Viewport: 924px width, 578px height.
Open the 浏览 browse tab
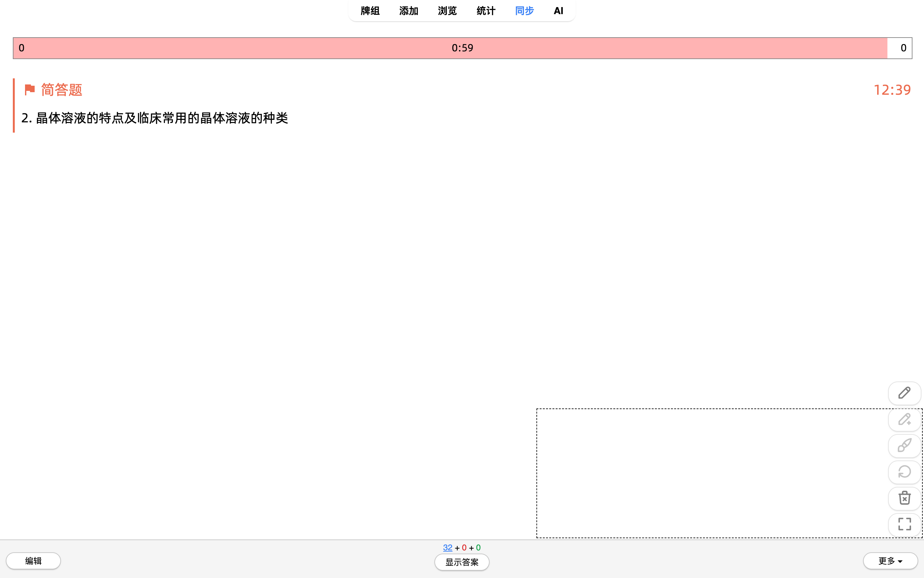click(x=447, y=11)
